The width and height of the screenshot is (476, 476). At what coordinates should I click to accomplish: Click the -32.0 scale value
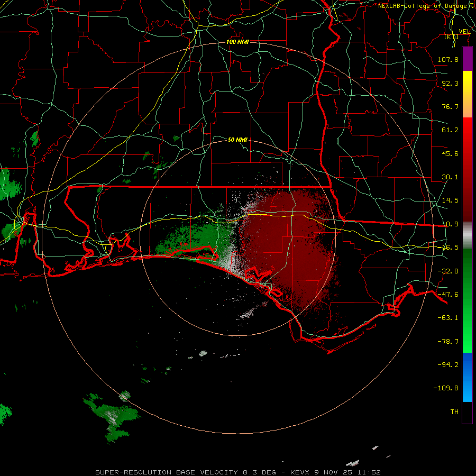click(x=448, y=271)
